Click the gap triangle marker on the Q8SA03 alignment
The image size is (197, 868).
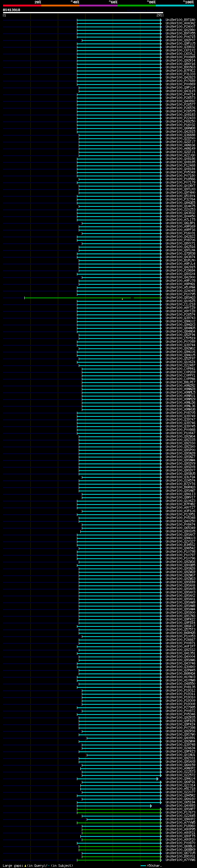coord(122,299)
